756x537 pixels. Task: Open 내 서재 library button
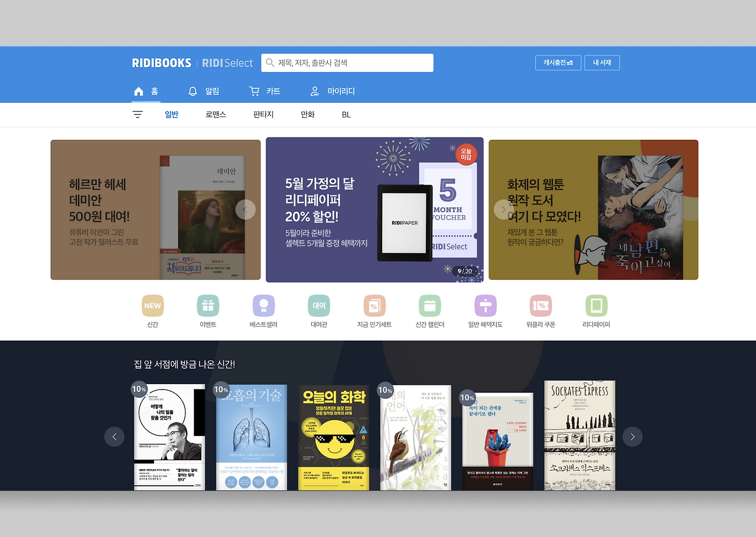(x=602, y=63)
